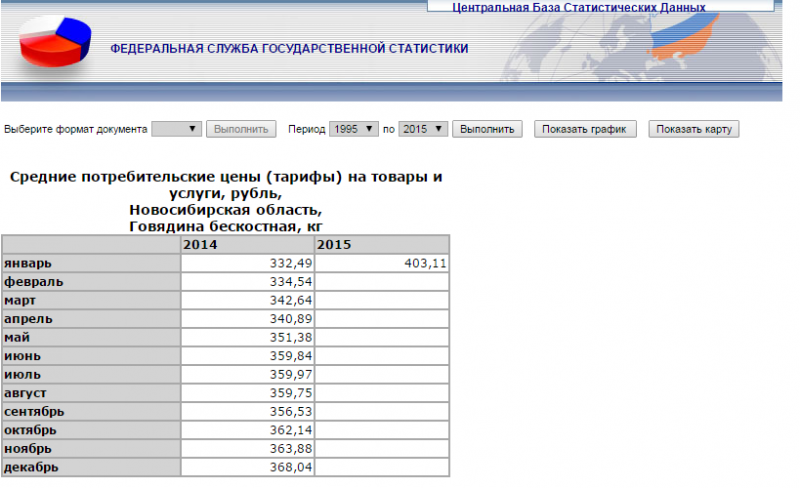
Task: Select the 2015 column header
Action: click(x=382, y=245)
